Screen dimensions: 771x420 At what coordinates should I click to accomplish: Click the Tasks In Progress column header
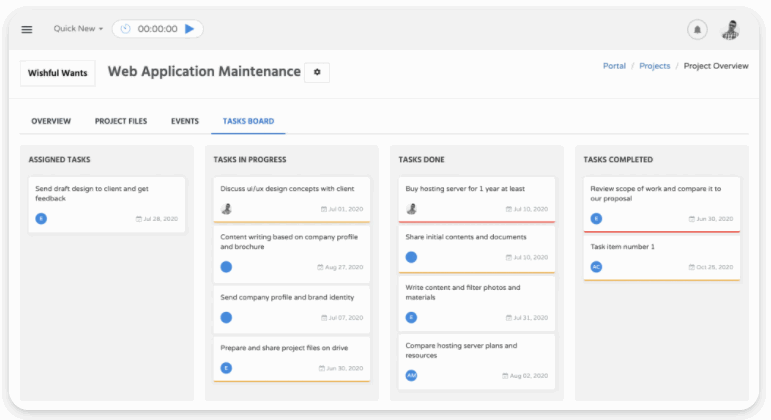(x=250, y=160)
